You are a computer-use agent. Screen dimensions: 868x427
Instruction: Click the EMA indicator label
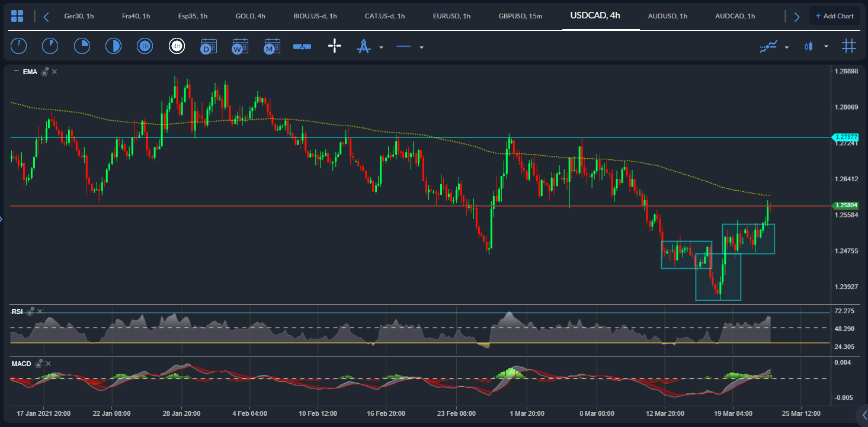pos(30,72)
